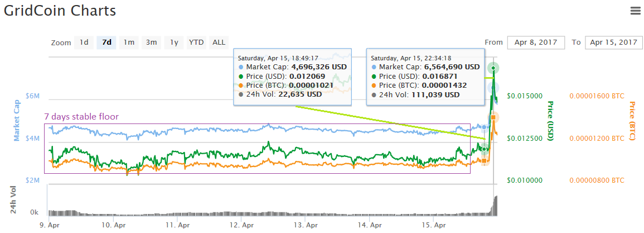Click the $2M market cap label
644x233 pixels.
tap(33, 180)
